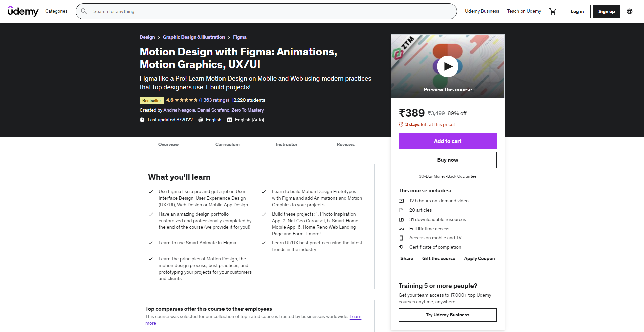This screenshot has height=332, width=644.
Task: Click the Udemy logo
Action: pyautogui.click(x=23, y=11)
